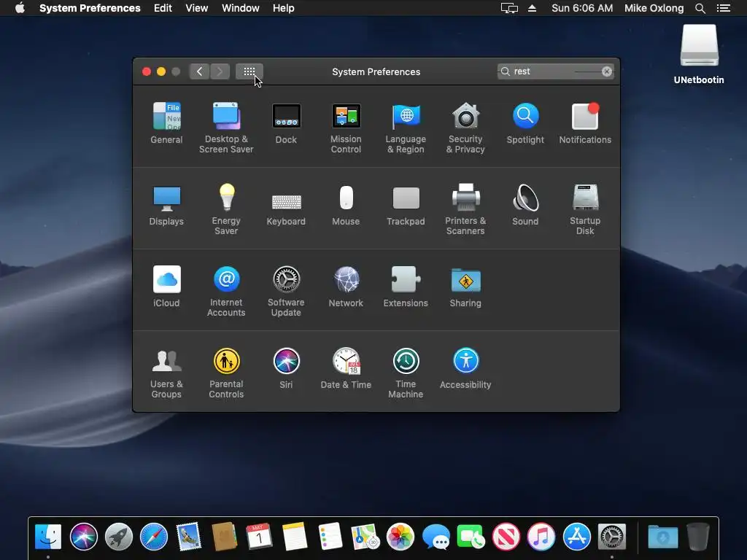Go back with the left chevron button
Viewport: 747px width, 560px height.
(x=199, y=71)
